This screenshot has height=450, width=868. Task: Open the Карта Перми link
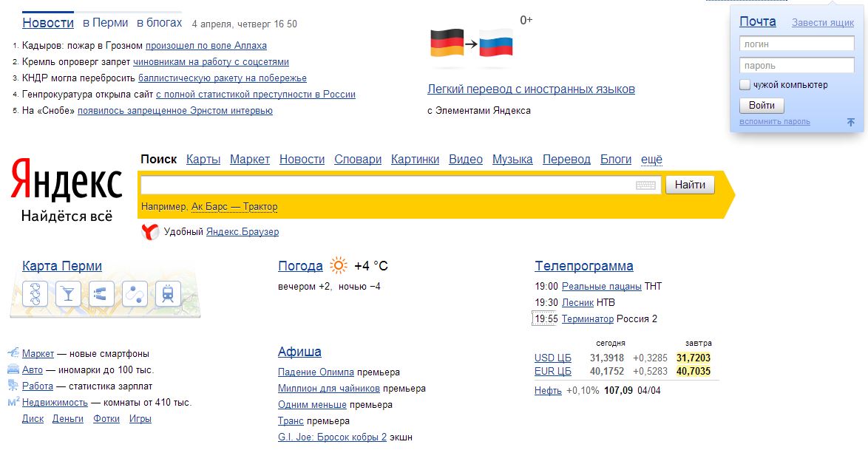pos(62,266)
